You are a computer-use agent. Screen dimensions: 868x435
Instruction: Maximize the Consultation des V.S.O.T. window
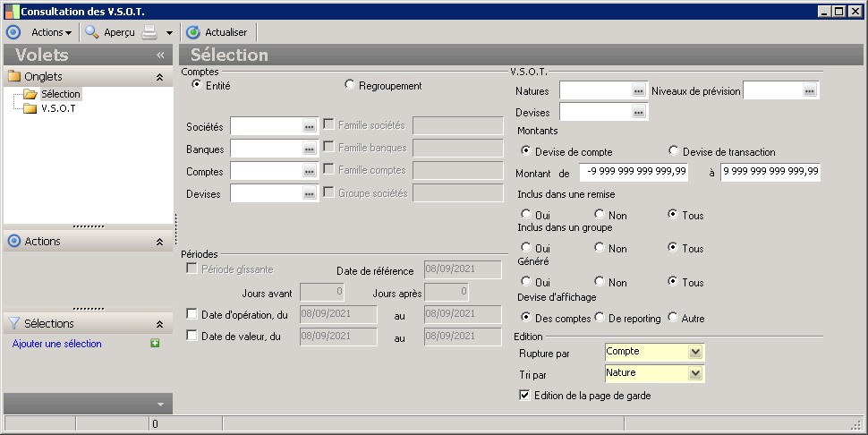[839, 11]
